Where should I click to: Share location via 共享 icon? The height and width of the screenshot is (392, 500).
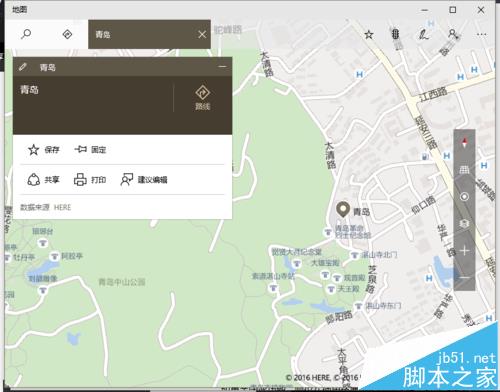tap(43, 180)
